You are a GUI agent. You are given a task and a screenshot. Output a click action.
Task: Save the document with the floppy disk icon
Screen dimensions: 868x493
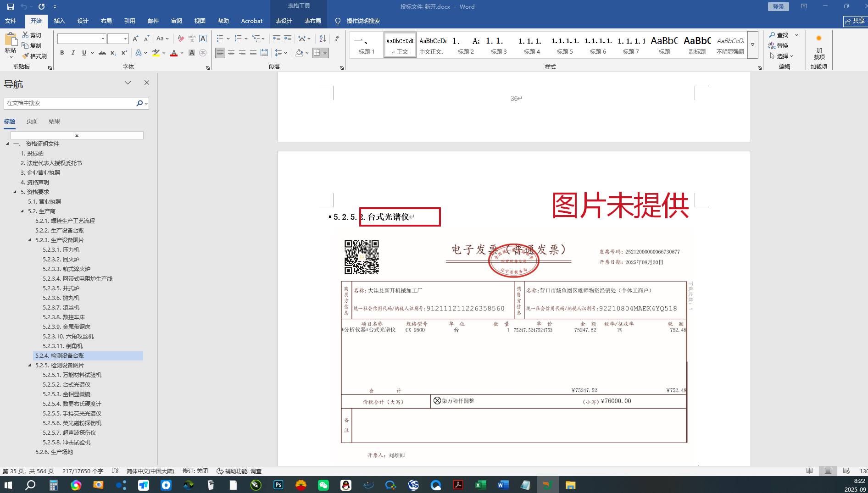click(x=11, y=7)
